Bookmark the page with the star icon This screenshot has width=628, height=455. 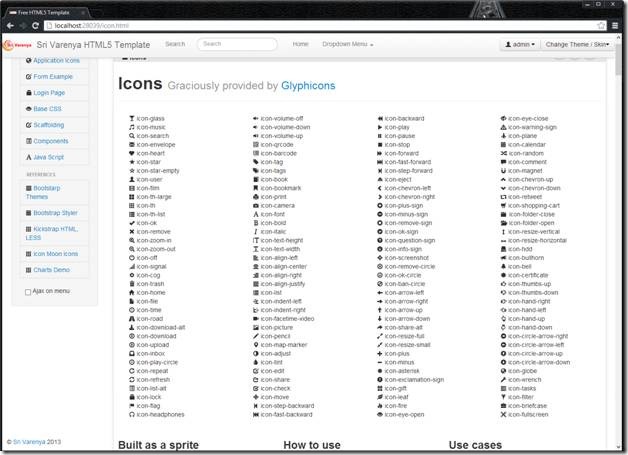601,26
